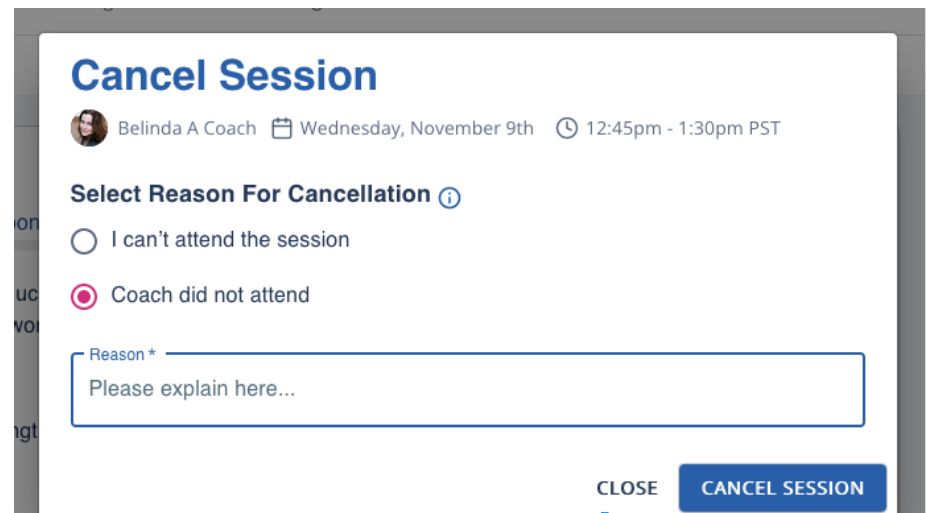Click the "Please explain here..." placeholder text
Image resolution: width=949 pixels, height=513 pixels.
(x=192, y=389)
